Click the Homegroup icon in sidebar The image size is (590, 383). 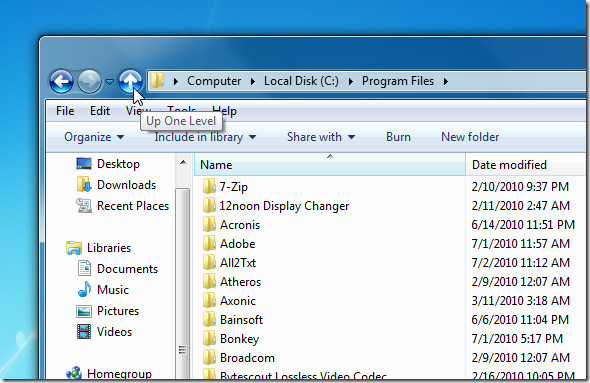pos(74,373)
